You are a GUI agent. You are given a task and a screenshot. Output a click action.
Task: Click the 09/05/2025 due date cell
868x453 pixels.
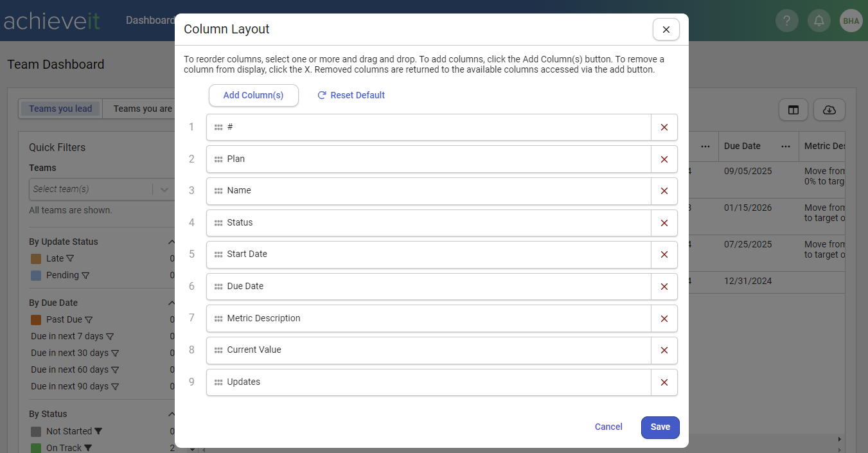tap(748, 172)
